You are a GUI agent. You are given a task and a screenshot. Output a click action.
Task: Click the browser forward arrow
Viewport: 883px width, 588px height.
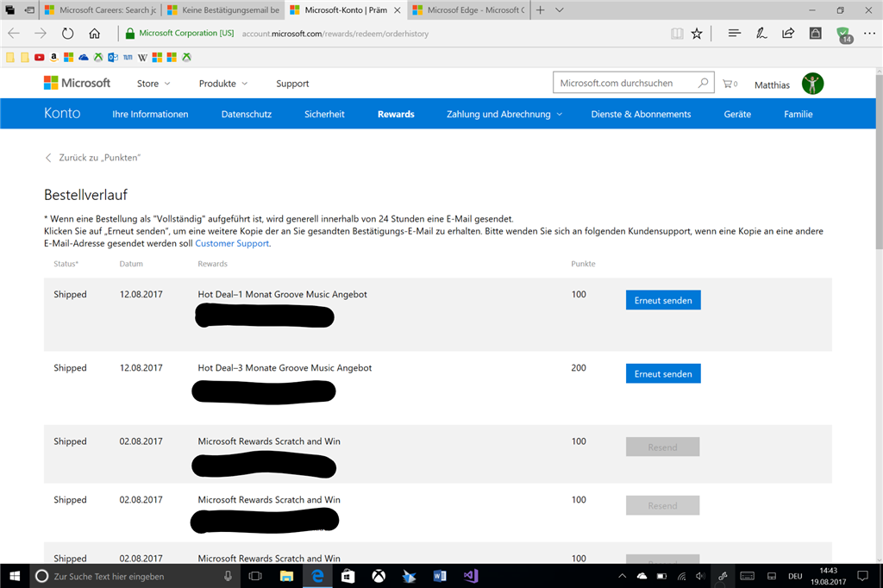pos(41,34)
